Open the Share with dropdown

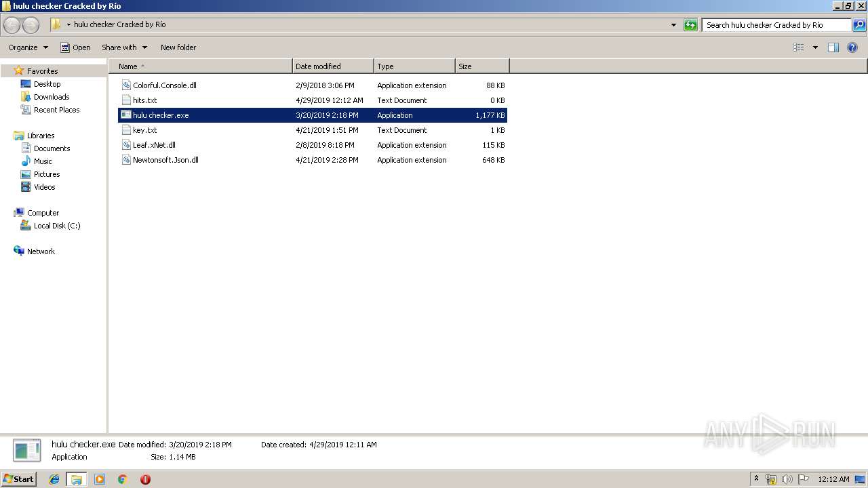124,47
